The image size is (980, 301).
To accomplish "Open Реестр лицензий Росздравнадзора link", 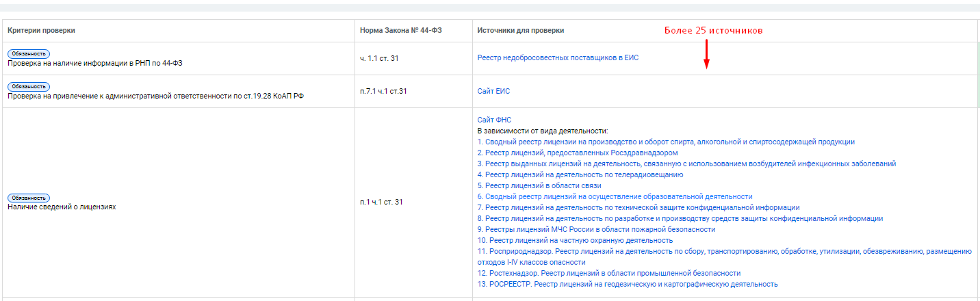I will tap(578, 153).
